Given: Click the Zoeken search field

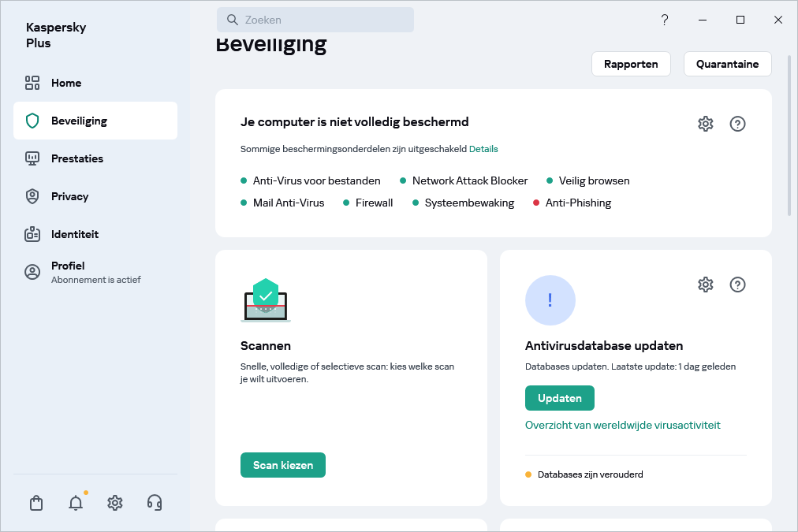Looking at the screenshot, I should [x=315, y=20].
